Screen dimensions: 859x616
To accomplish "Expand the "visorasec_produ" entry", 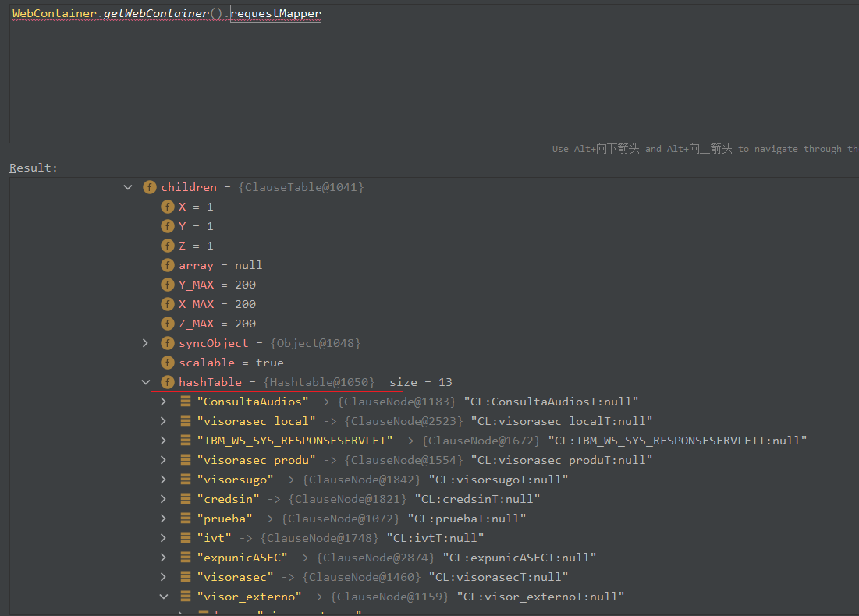I will click(x=163, y=460).
